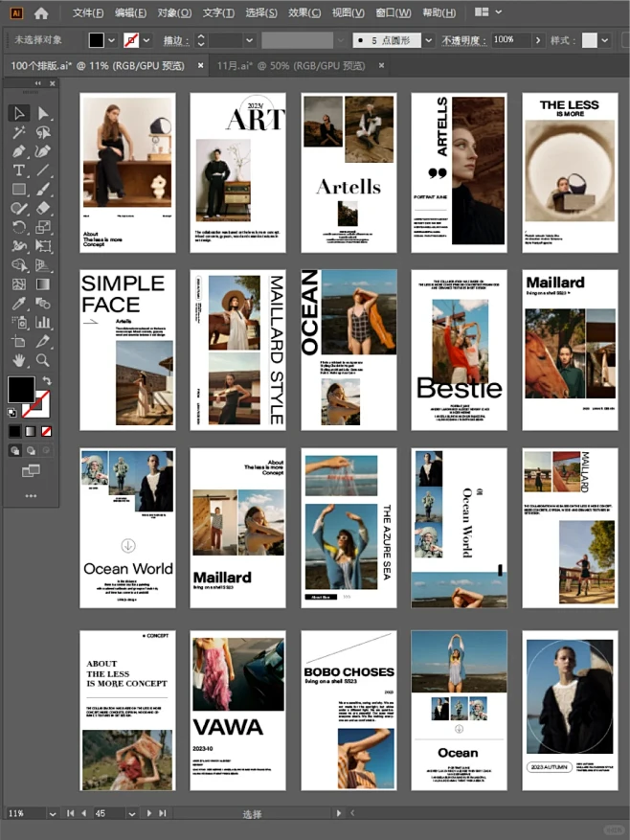Image resolution: width=630 pixels, height=840 pixels.
Task: Select the Eraser tool
Action: (x=43, y=209)
